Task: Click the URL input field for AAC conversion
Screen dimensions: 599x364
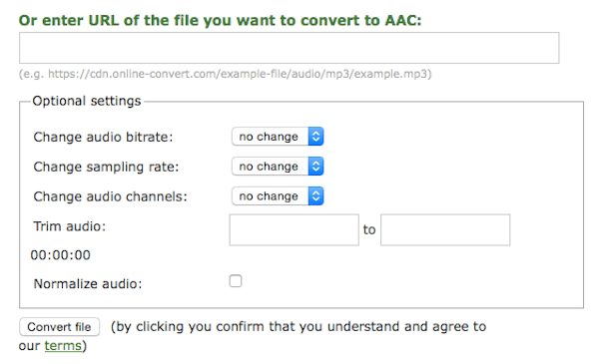Action: pyautogui.click(x=290, y=48)
